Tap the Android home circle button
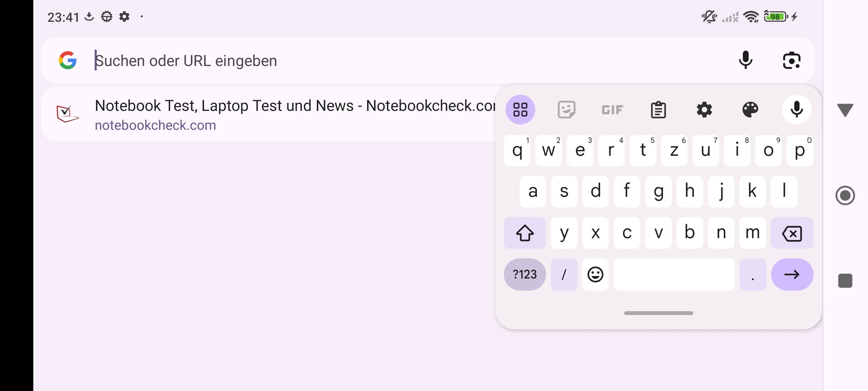This screenshot has height=391, width=868. [845, 195]
